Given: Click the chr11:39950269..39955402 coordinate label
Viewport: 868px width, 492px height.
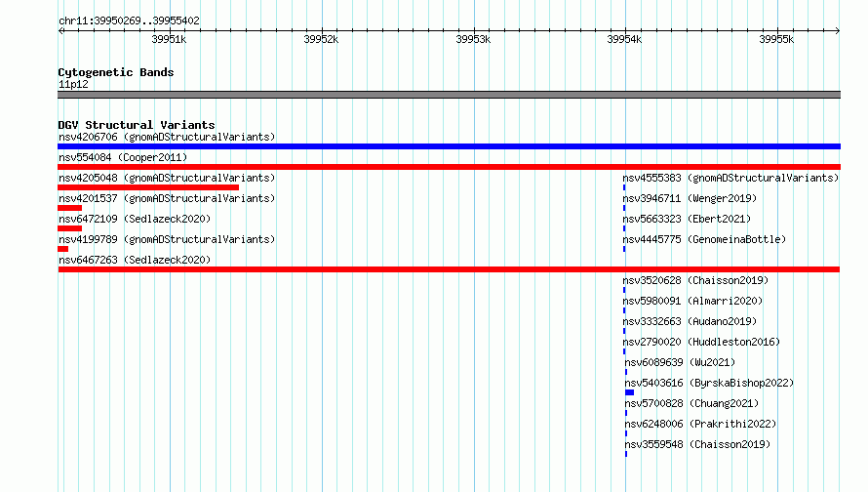Looking at the screenshot, I should tap(129, 20).
